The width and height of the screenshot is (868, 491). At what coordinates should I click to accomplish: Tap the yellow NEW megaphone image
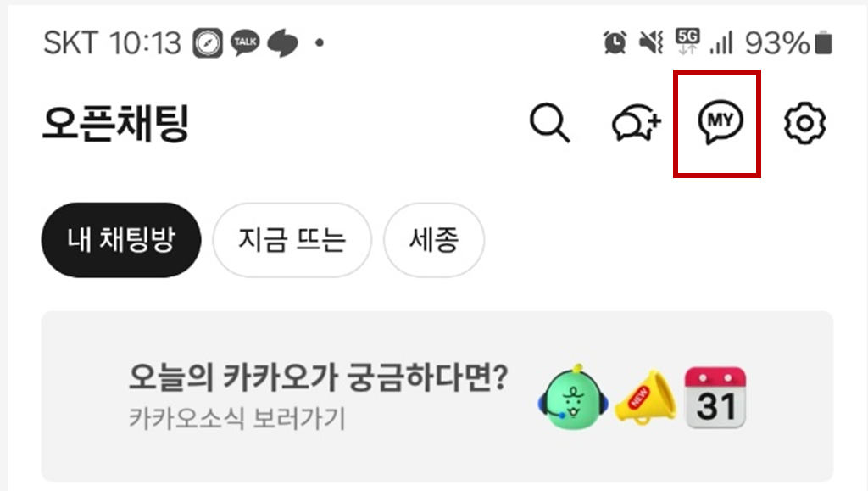[x=646, y=398]
